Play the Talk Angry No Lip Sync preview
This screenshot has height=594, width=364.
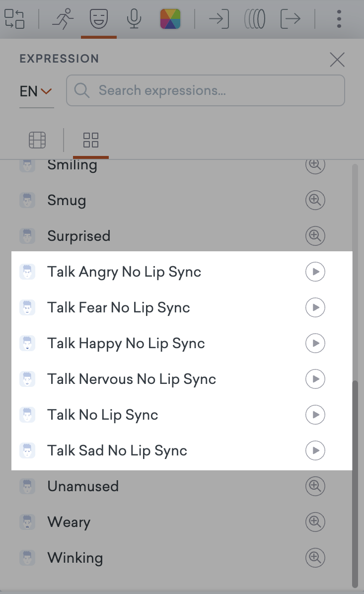point(315,272)
